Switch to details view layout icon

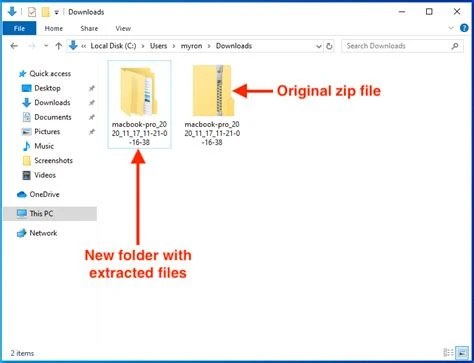coord(449,352)
